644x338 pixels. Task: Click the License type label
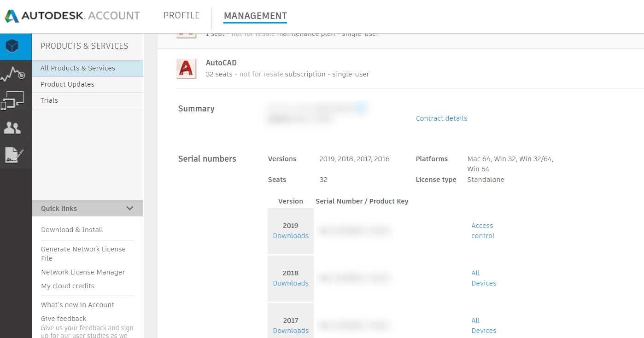point(436,180)
